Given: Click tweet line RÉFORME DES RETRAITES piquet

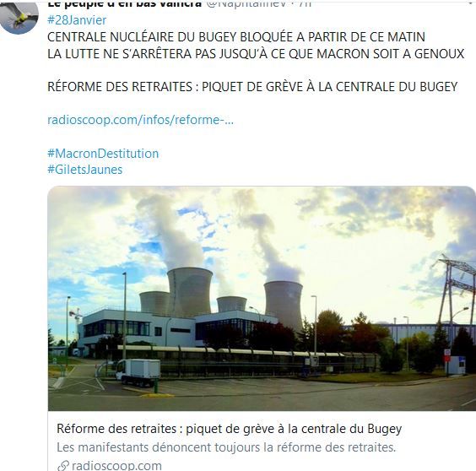Looking at the screenshot, I should click(252, 87).
